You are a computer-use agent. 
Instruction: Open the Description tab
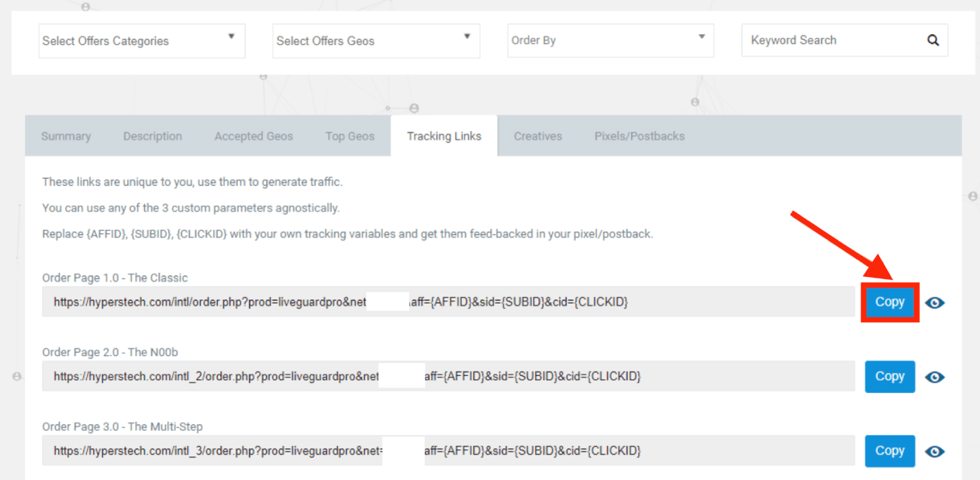click(153, 136)
